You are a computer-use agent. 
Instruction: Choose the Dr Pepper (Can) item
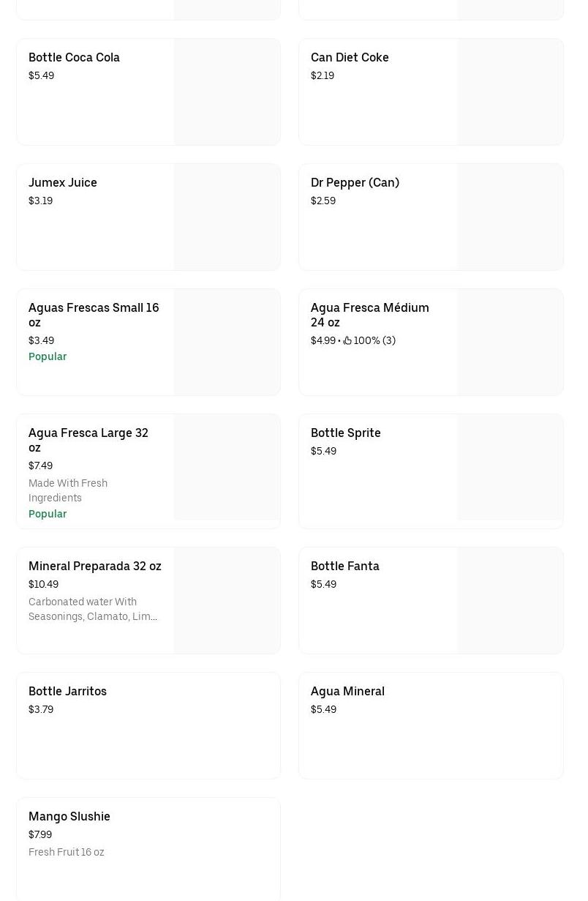click(x=355, y=182)
